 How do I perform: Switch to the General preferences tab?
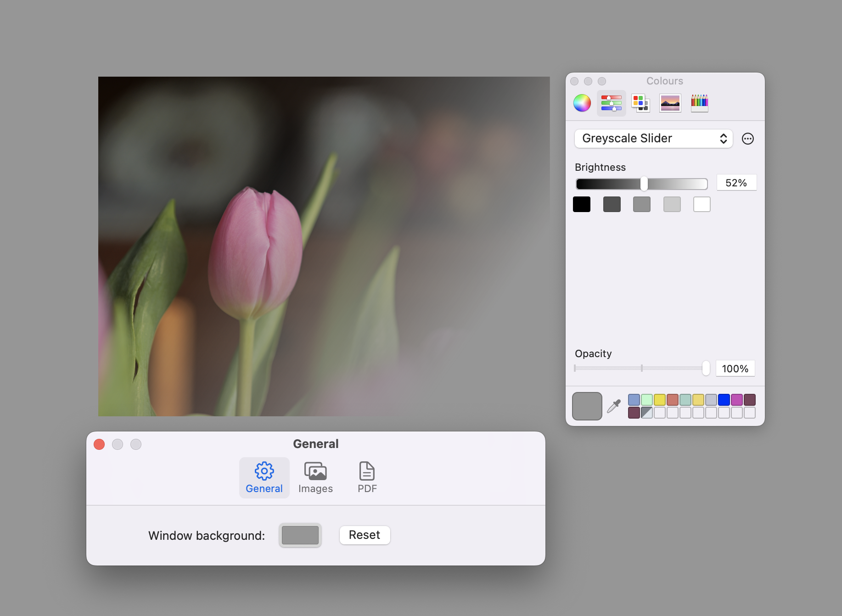tap(264, 477)
